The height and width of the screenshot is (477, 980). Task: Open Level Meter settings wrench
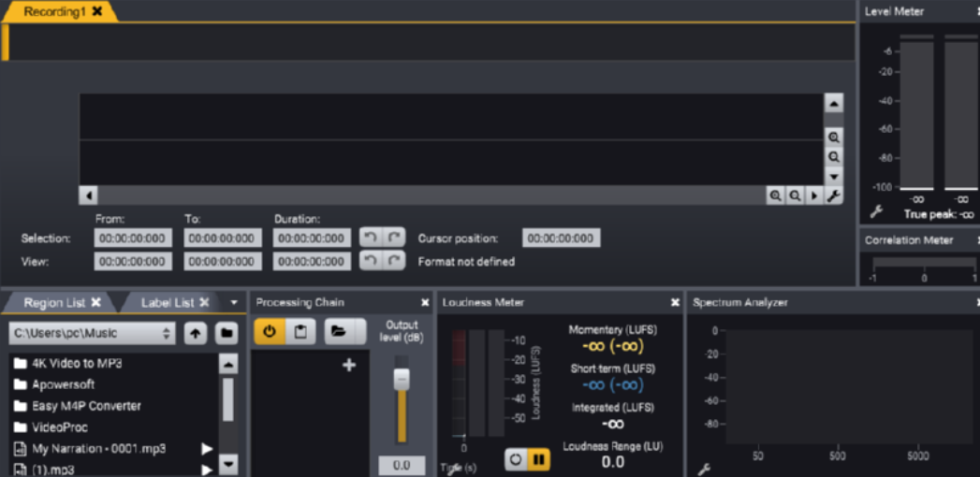tap(877, 211)
